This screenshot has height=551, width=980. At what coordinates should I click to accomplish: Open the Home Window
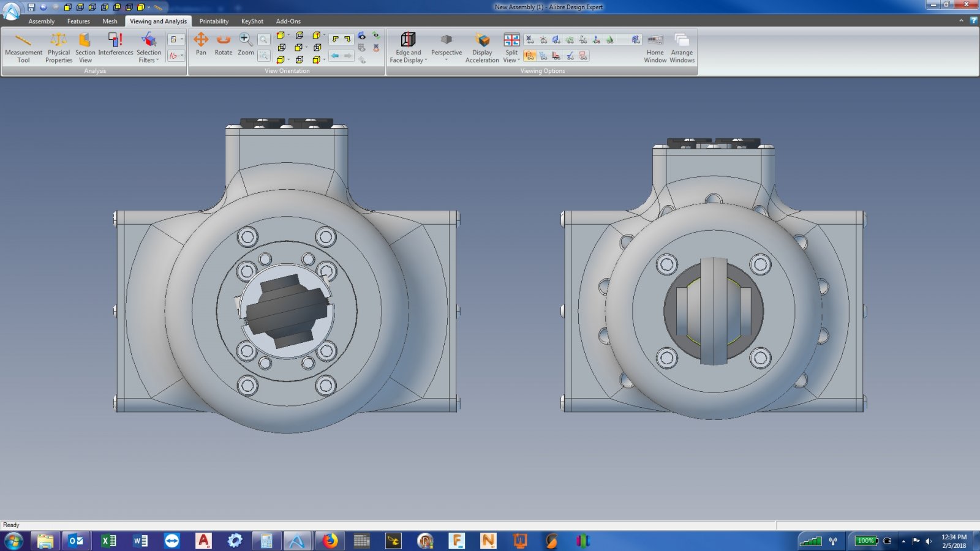point(655,47)
